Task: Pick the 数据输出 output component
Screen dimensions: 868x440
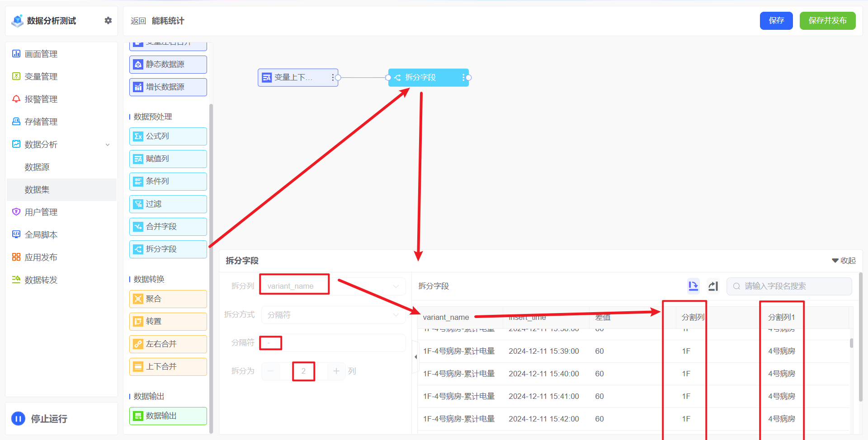Action: click(x=168, y=416)
